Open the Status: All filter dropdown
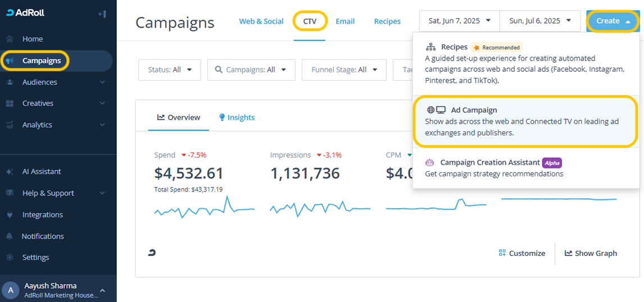644x302 pixels. coord(169,70)
